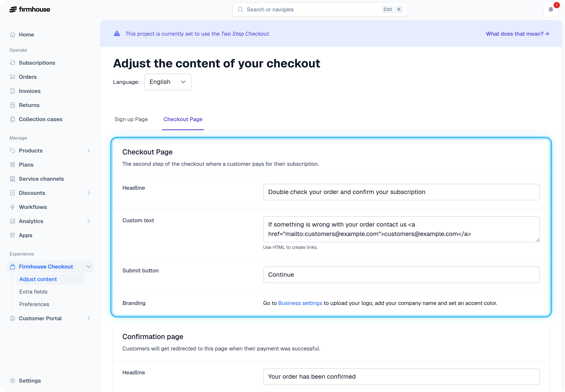The height and width of the screenshot is (392, 565).
Task: Open Extra fields in sidebar
Action: click(x=33, y=292)
